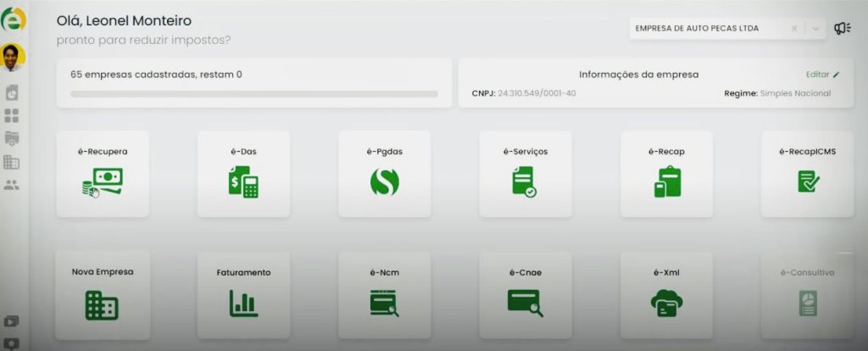Click the Simples Nacional regime value
Screen dimensions: 868x351
point(795,93)
